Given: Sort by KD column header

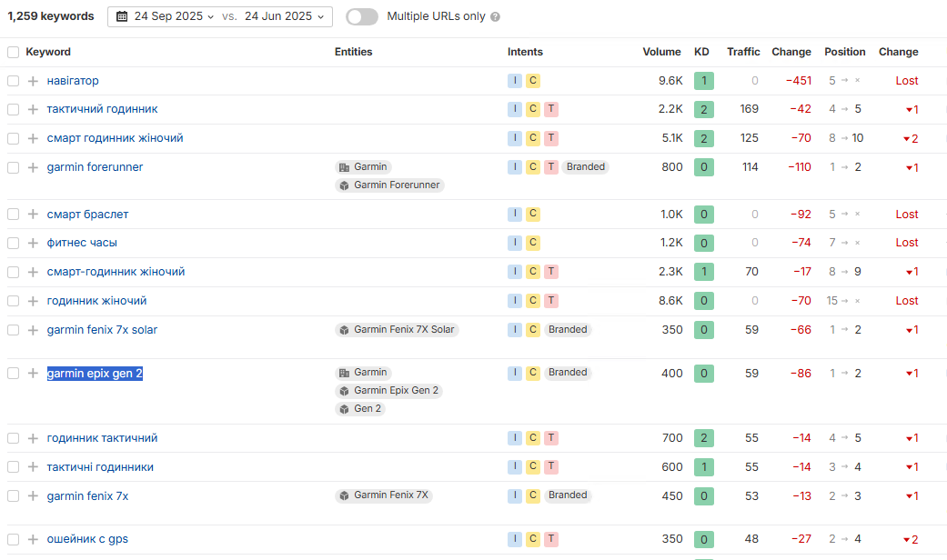Looking at the screenshot, I should coord(701,52).
